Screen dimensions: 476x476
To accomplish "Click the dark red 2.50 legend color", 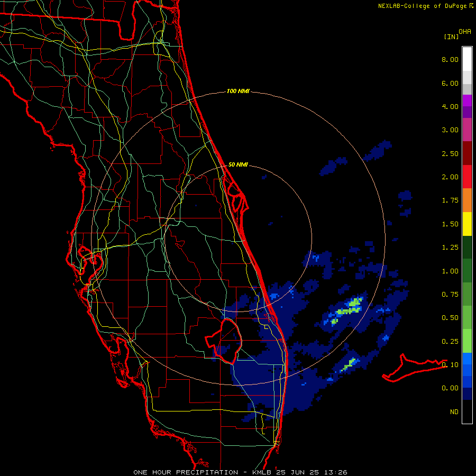I will click(467, 153).
